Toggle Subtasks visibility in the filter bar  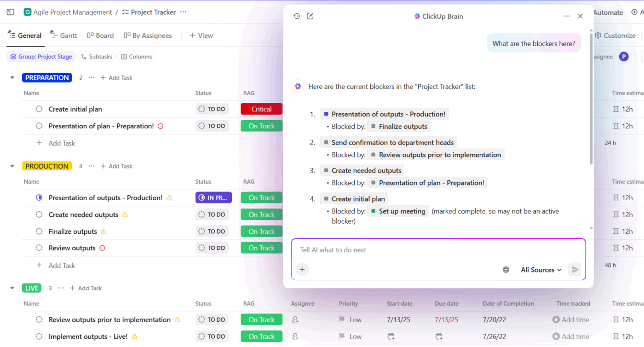coord(96,56)
